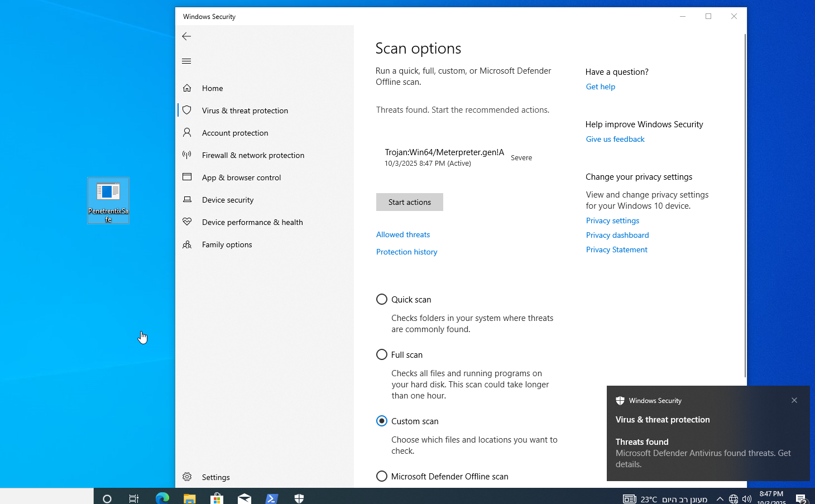
Task: Select Microsoft Defender Offline scan
Action: coord(381,476)
